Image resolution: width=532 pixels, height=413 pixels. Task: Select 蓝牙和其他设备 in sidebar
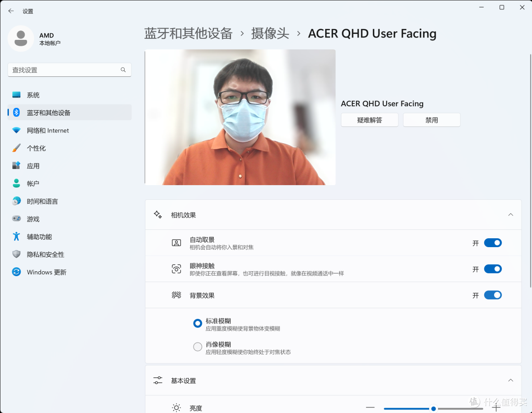(x=69, y=113)
